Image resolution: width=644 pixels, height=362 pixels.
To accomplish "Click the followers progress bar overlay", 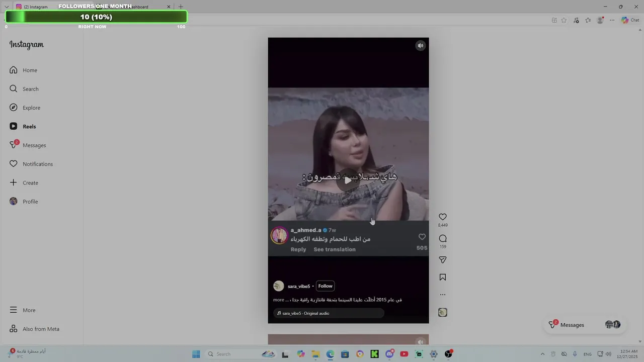I will (96, 17).
